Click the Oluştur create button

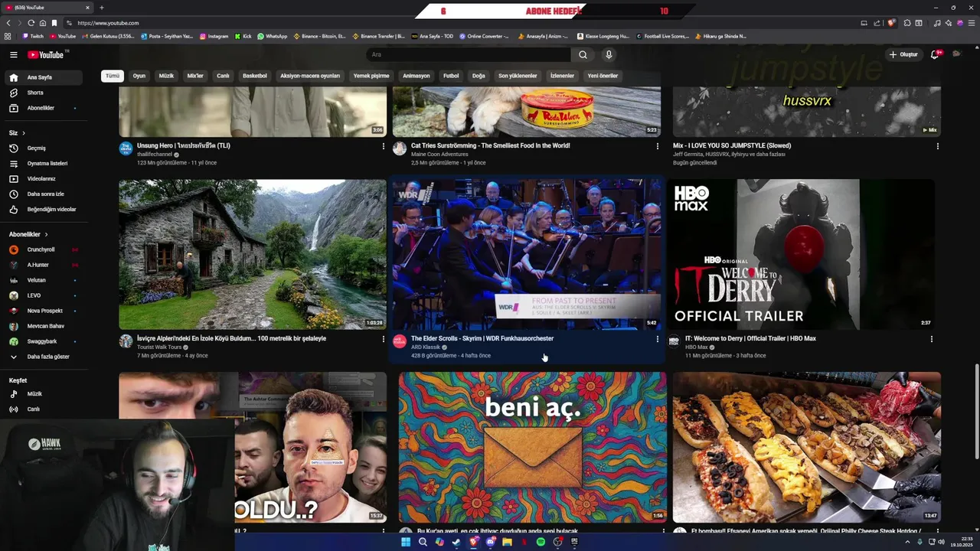903,54
